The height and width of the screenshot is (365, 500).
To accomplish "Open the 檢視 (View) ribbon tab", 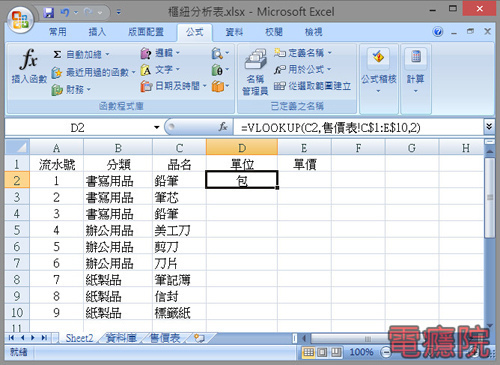I will click(x=314, y=32).
